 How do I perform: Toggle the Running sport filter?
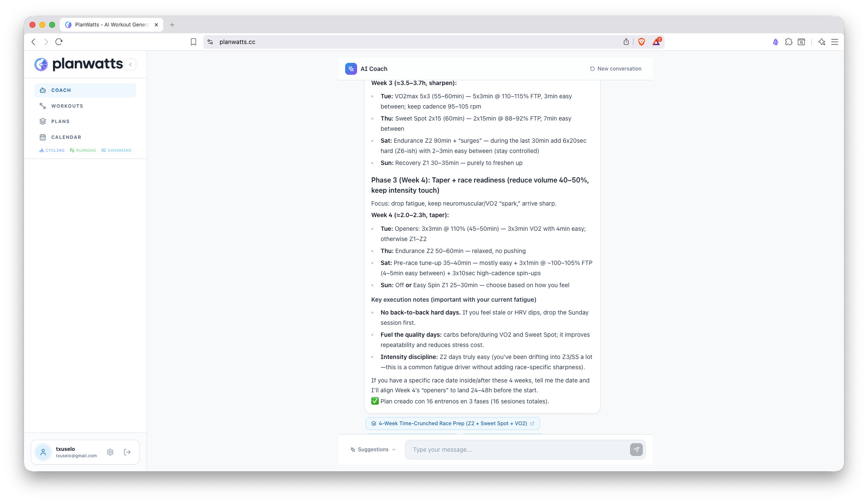click(83, 150)
